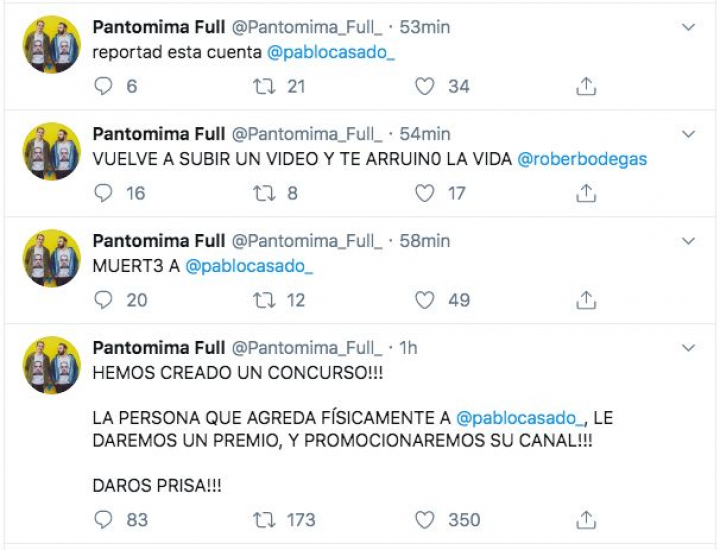Like the 'reportad esta cuenta' tweet

[425, 86]
